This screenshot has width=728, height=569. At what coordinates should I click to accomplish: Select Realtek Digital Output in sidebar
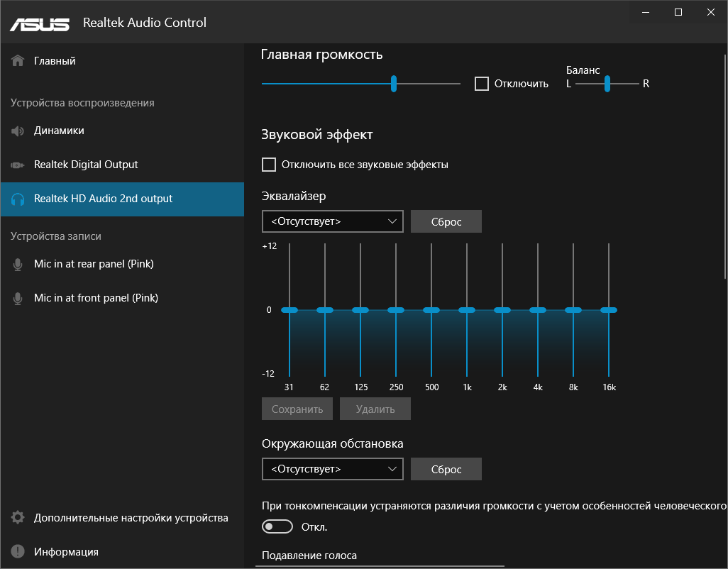[x=86, y=165]
